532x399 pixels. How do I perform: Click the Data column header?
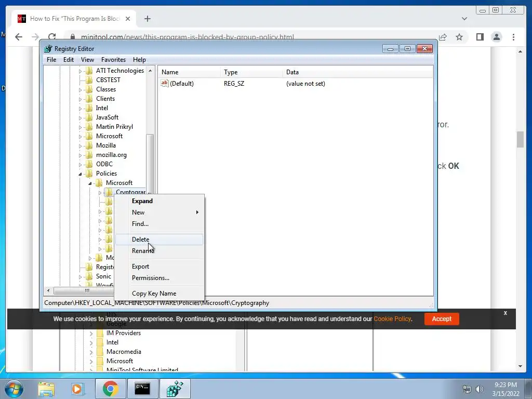[x=358, y=72]
